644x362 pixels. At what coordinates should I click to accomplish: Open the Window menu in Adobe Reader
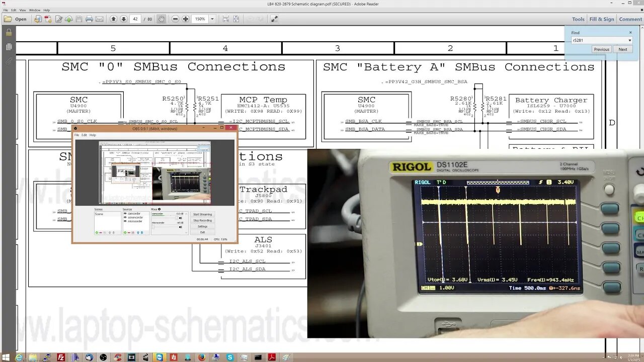click(x=35, y=10)
